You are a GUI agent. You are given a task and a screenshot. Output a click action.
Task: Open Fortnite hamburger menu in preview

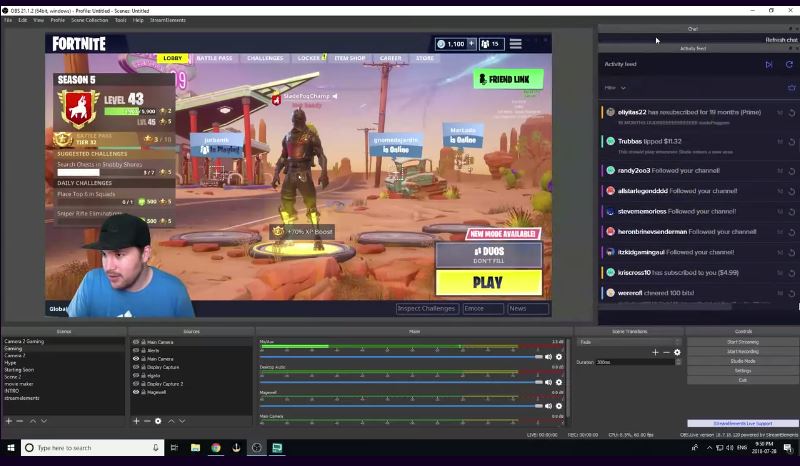point(516,44)
